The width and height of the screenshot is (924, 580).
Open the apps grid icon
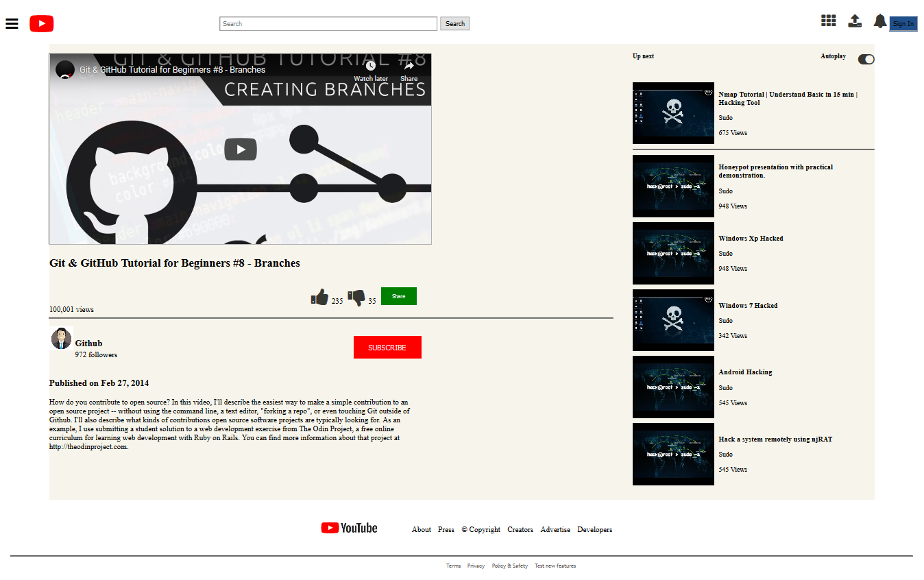[829, 21]
